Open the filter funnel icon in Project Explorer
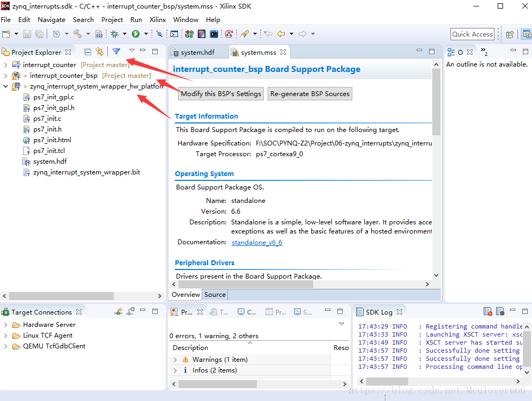This screenshot has width=532, height=401. click(x=116, y=52)
